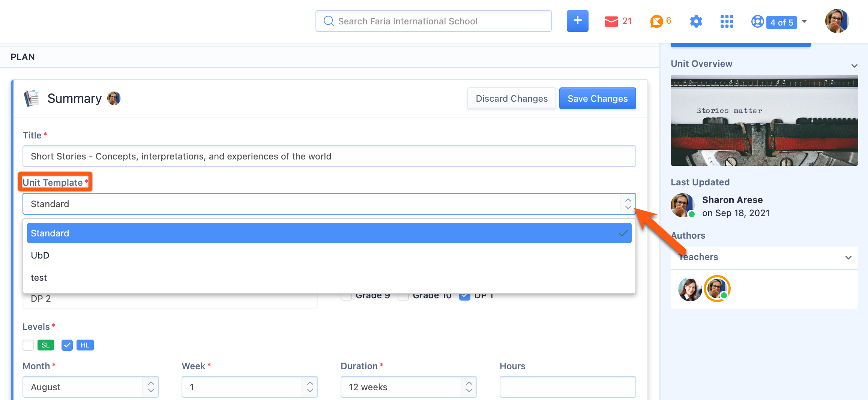Collapse the Teachers authors section

click(848, 257)
